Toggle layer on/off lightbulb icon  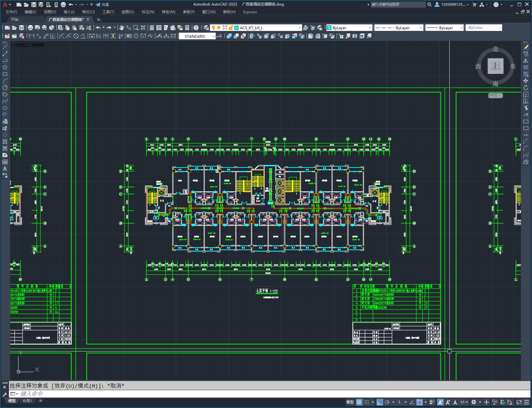[213, 28]
